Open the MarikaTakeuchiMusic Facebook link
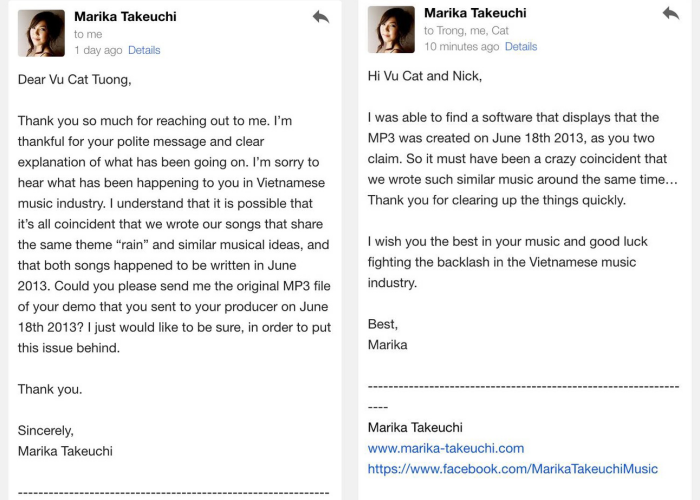700x500 pixels. pos(513,468)
